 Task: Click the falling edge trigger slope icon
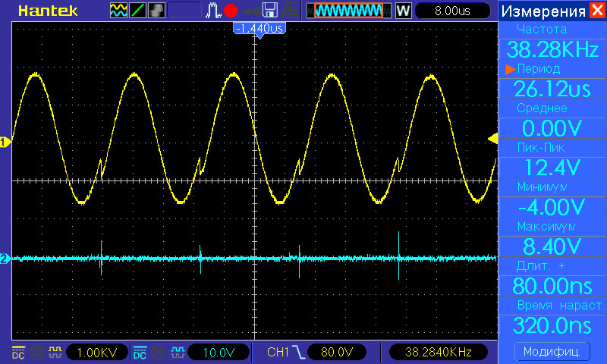pos(298,352)
